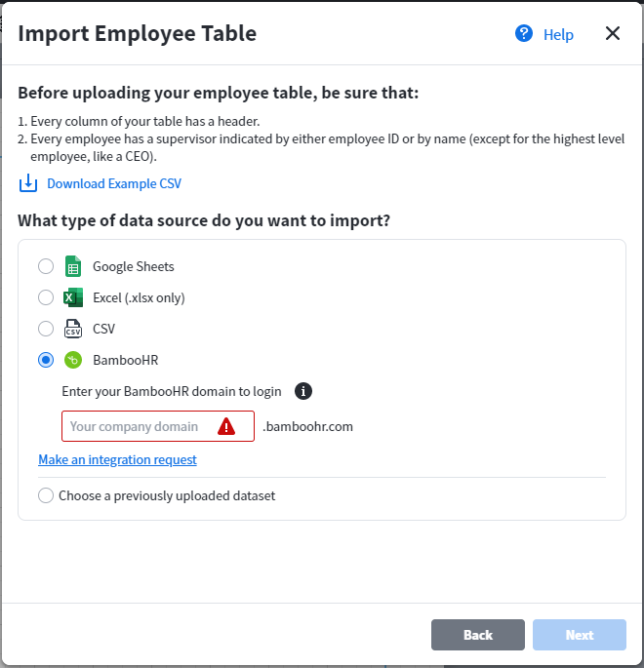
Task: Click the red warning triangle in domain field
Action: [226, 426]
